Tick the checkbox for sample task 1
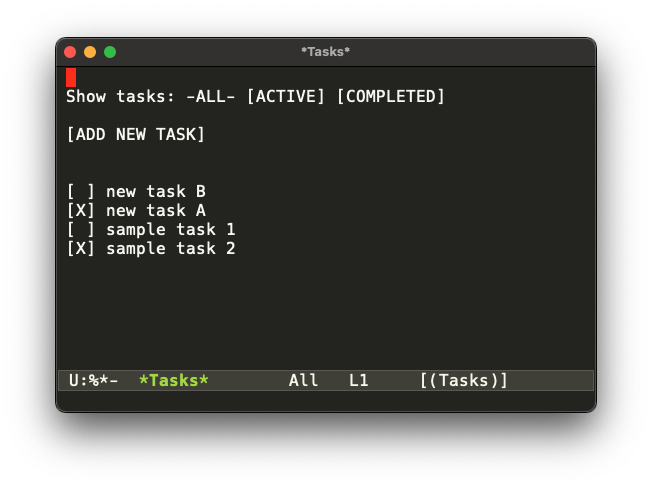652x486 pixels. pos(81,229)
